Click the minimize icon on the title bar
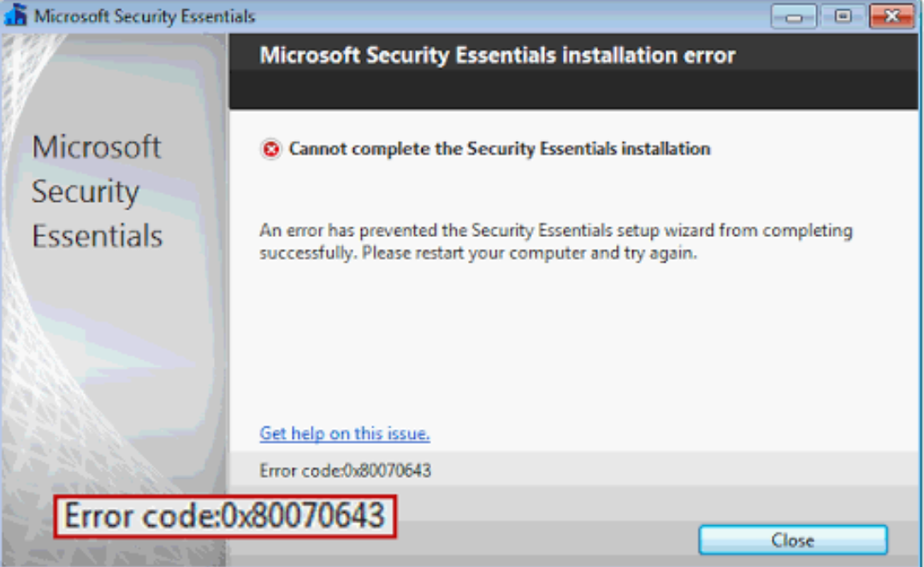 point(792,15)
